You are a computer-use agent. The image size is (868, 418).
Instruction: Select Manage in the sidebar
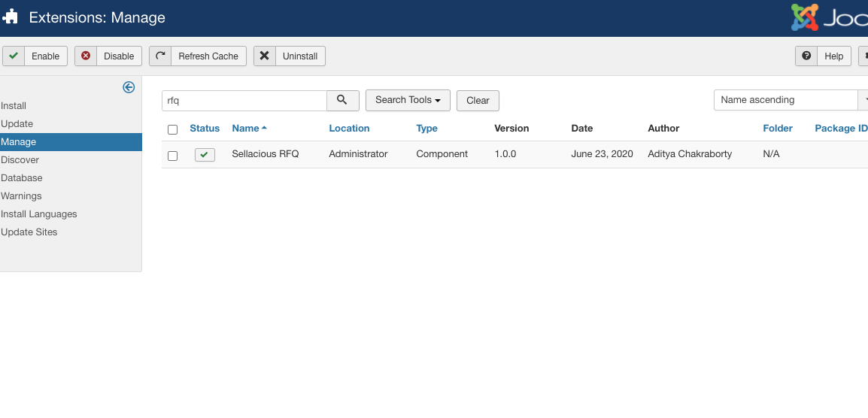71,142
